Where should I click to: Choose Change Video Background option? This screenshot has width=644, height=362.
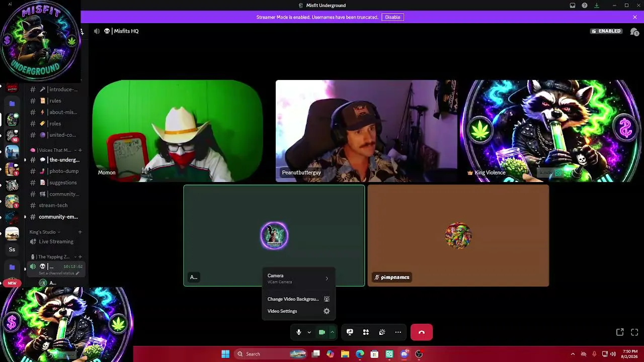pos(299,299)
